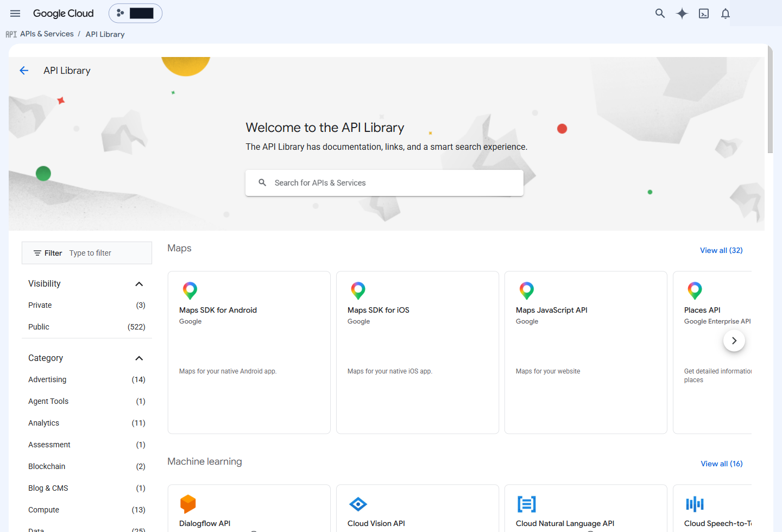Click magnifier icon in API search box
Screen dimensions: 782x532
click(262, 183)
